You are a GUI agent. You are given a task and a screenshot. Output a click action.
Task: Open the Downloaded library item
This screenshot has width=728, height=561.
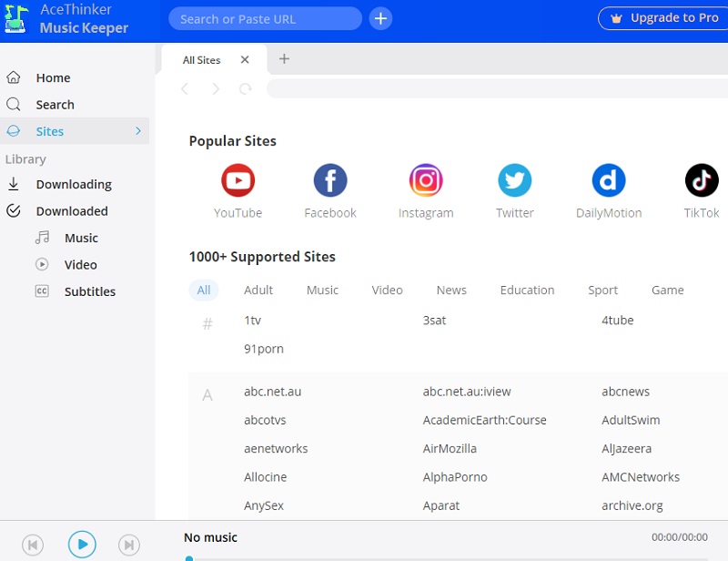tap(75, 211)
